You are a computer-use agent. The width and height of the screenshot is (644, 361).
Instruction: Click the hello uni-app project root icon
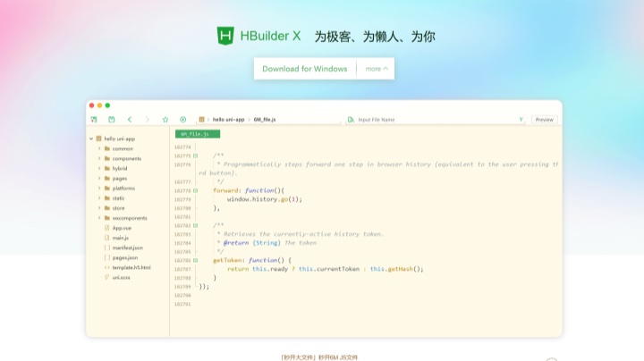tap(98, 139)
